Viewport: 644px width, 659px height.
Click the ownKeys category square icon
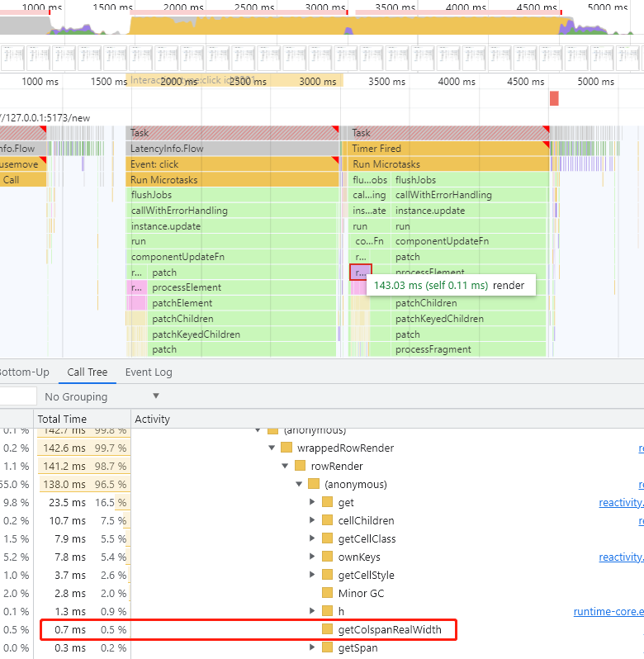pyautogui.click(x=327, y=557)
